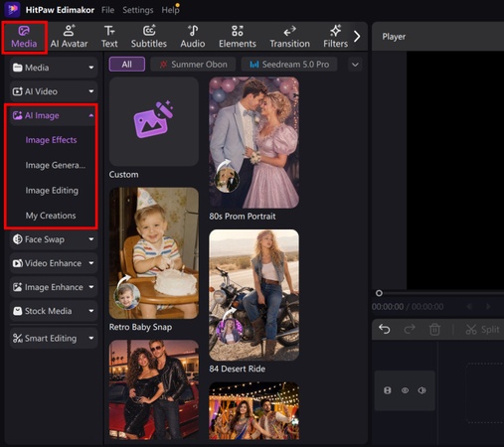The image size is (504, 447).
Task: Select the Seedream 5.0 Pro filter chip
Action: (x=289, y=65)
